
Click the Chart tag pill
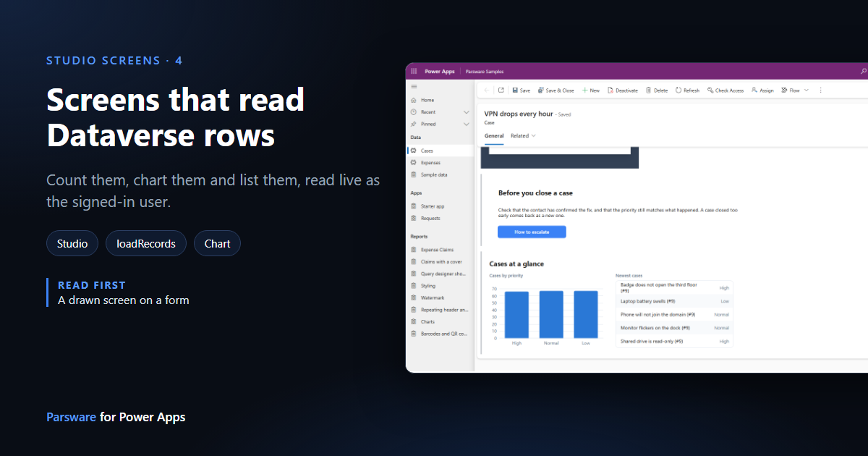click(x=217, y=244)
